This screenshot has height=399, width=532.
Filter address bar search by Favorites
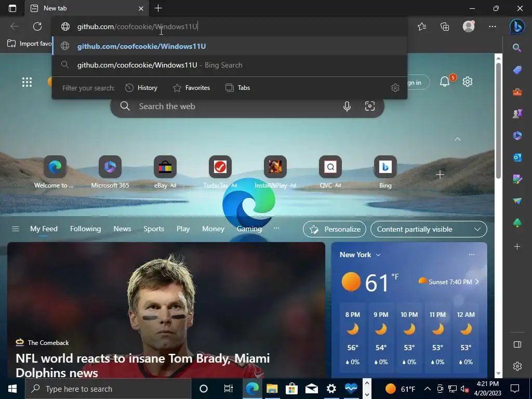tap(191, 88)
